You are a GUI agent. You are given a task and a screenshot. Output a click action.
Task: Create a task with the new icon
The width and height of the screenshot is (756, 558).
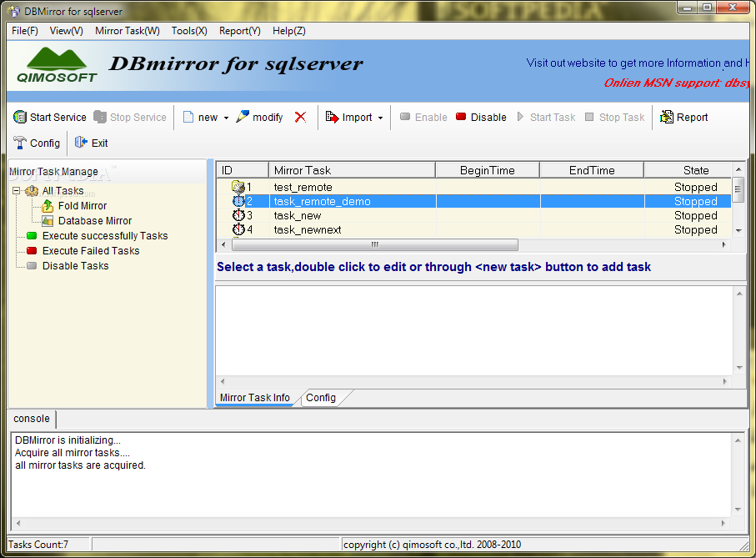click(188, 118)
